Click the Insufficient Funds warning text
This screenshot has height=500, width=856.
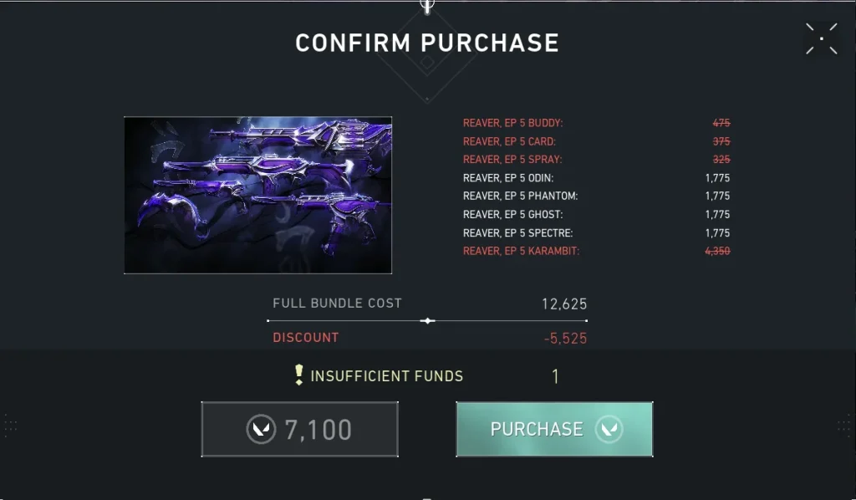387,377
